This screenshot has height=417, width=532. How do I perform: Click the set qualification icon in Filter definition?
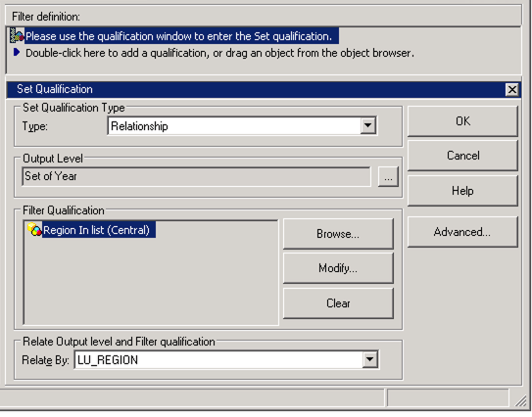[17, 35]
